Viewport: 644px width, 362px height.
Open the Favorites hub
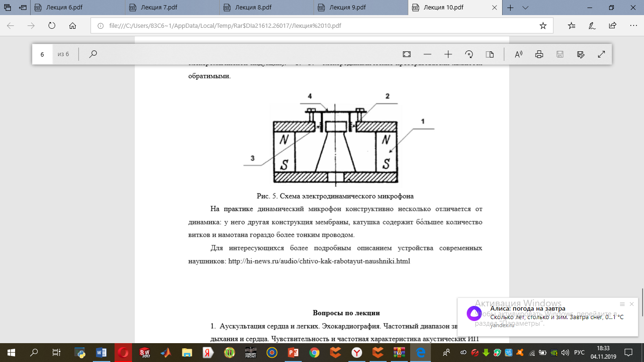(571, 26)
